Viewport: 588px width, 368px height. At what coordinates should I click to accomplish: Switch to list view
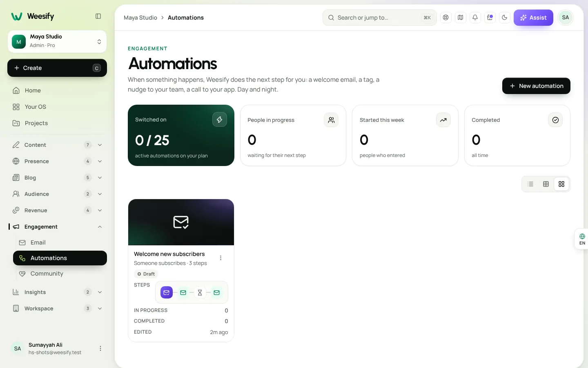[530, 184]
